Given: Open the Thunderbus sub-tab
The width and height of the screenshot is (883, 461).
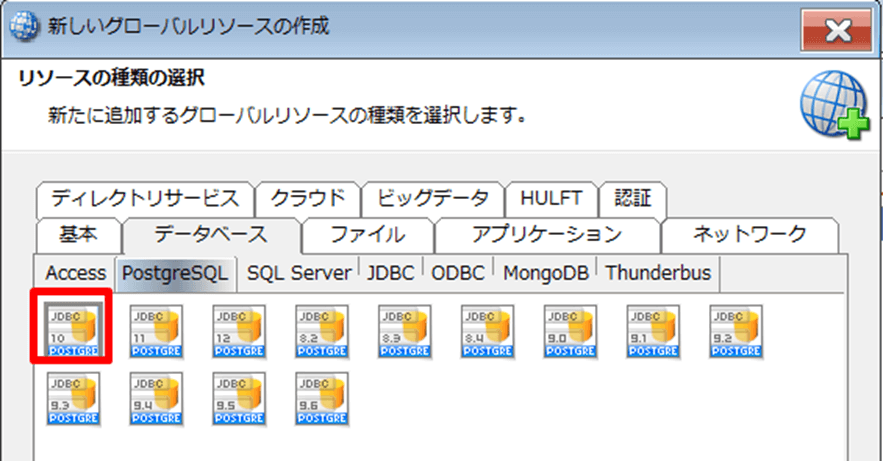Looking at the screenshot, I should click(x=658, y=274).
